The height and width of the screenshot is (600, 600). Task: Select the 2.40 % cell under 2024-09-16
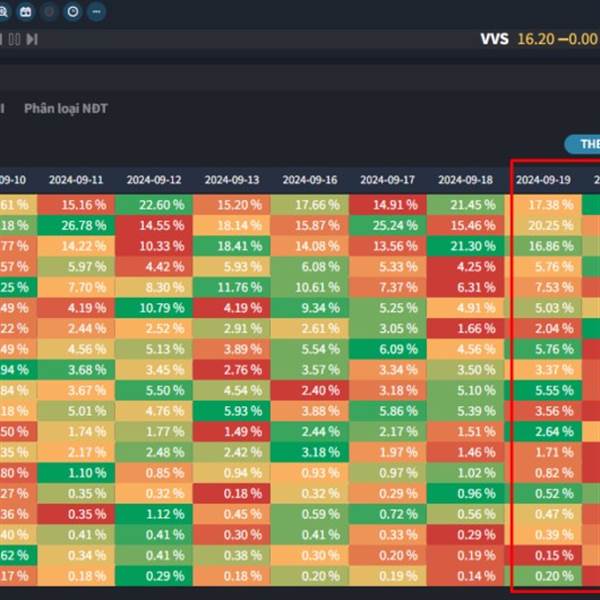click(x=310, y=391)
